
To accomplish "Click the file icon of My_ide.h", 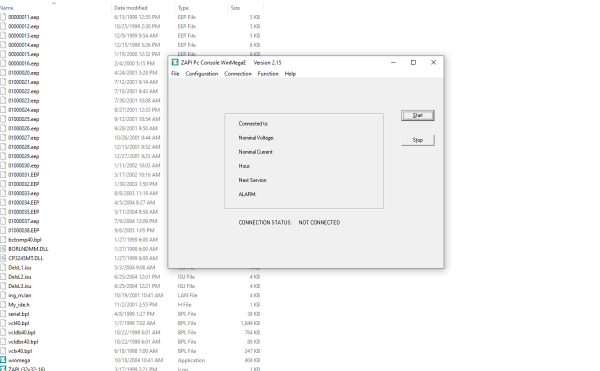I will 3,305.
